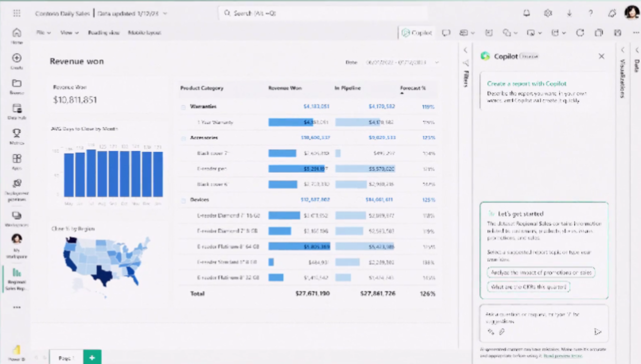Click the text box icon in toolbar
The height and width of the screenshot is (364, 641).
pyautogui.click(x=489, y=33)
